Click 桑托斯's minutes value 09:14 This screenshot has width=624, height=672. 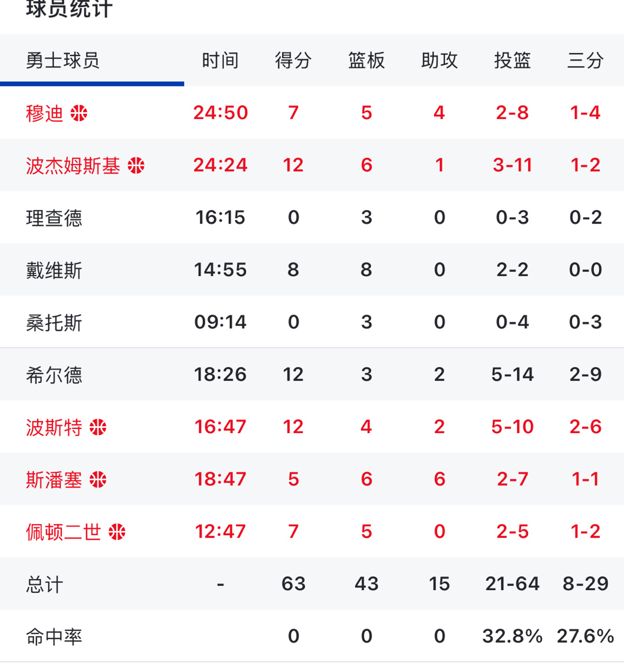(220, 322)
